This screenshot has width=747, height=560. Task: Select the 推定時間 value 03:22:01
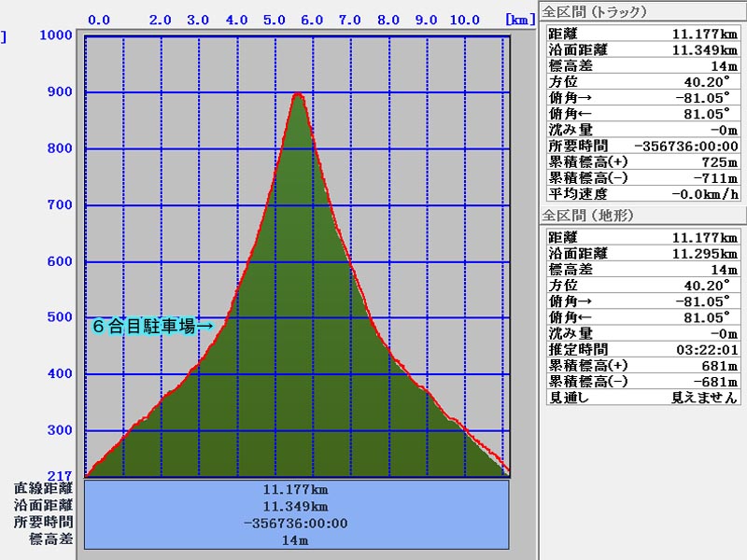708,349
